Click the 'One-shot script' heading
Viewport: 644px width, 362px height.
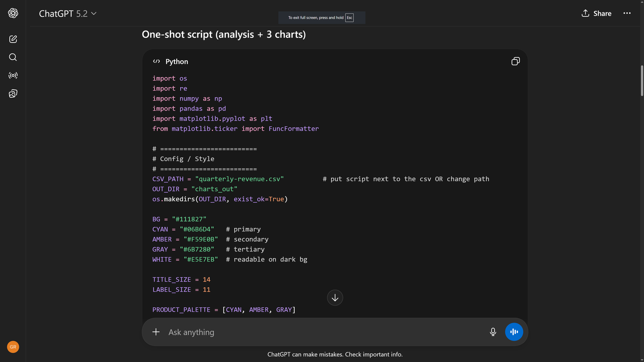click(223, 35)
